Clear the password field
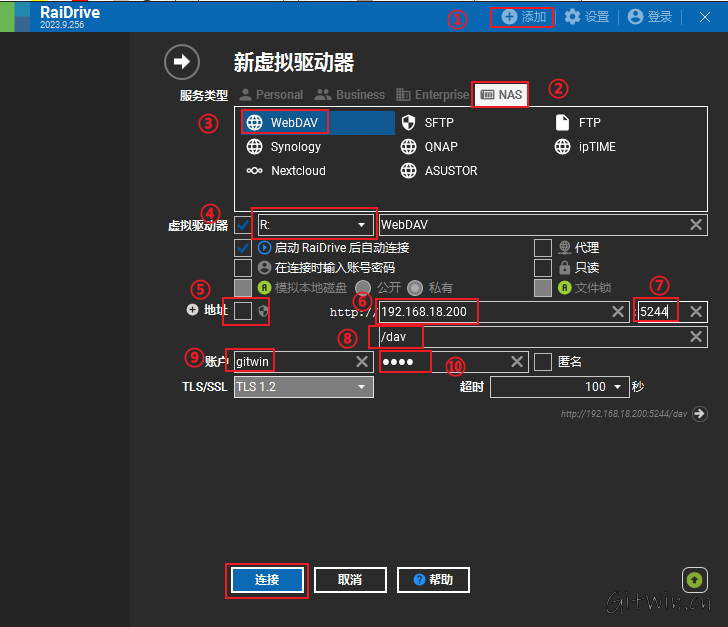 coord(517,362)
